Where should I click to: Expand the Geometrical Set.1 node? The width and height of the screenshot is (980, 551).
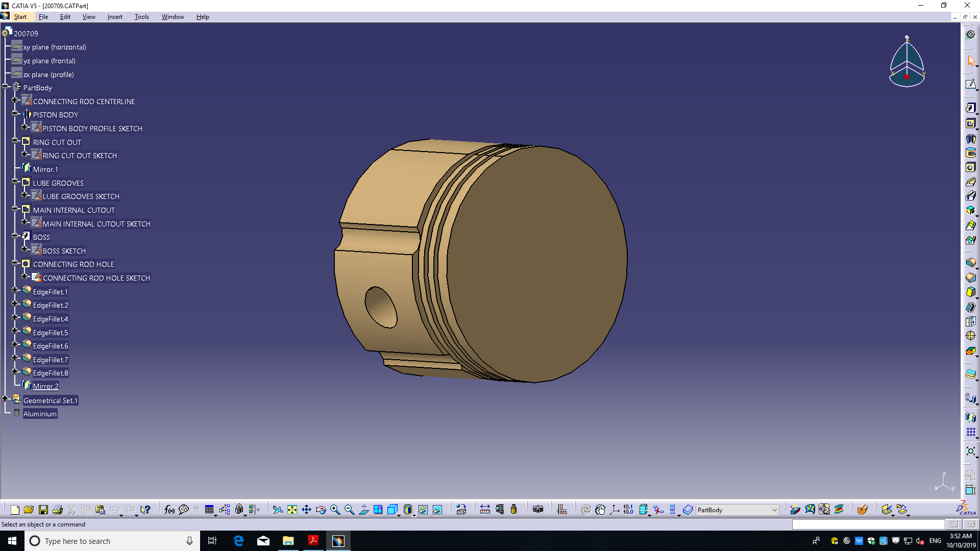tap(5, 399)
